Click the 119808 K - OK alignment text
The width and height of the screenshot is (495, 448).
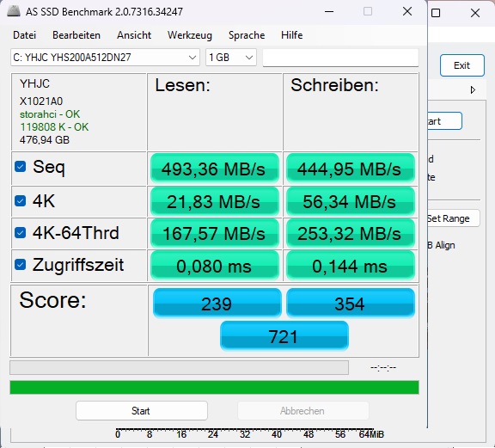[x=54, y=127]
